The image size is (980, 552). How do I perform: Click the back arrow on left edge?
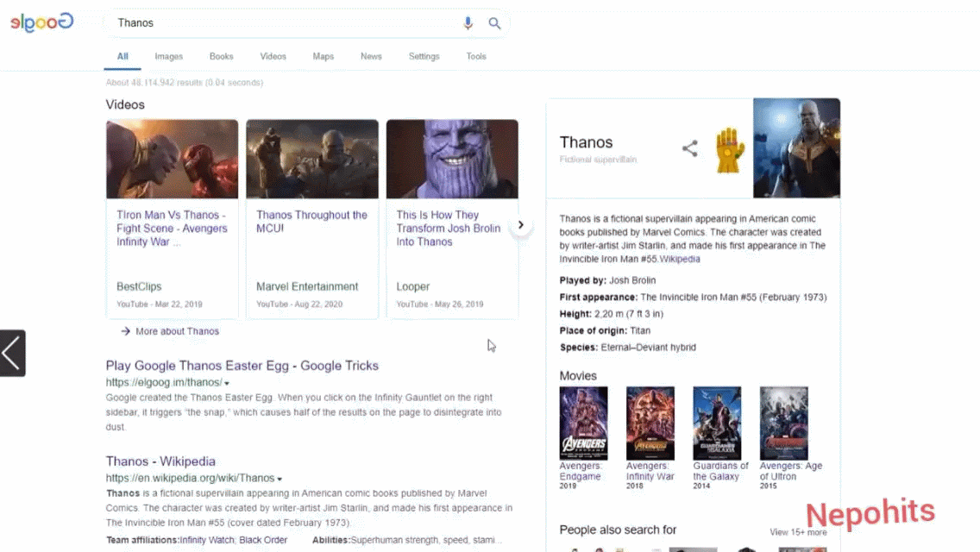click(12, 354)
